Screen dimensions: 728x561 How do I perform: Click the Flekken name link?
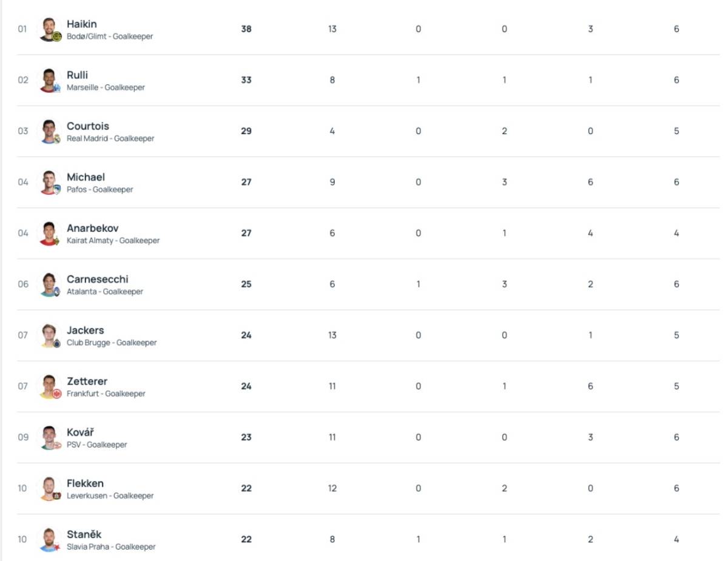(x=85, y=483)
